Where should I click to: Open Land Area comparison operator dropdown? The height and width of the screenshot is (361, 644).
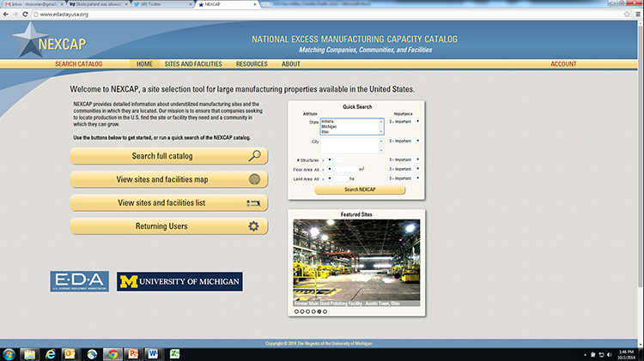click(x=326, y=179)
